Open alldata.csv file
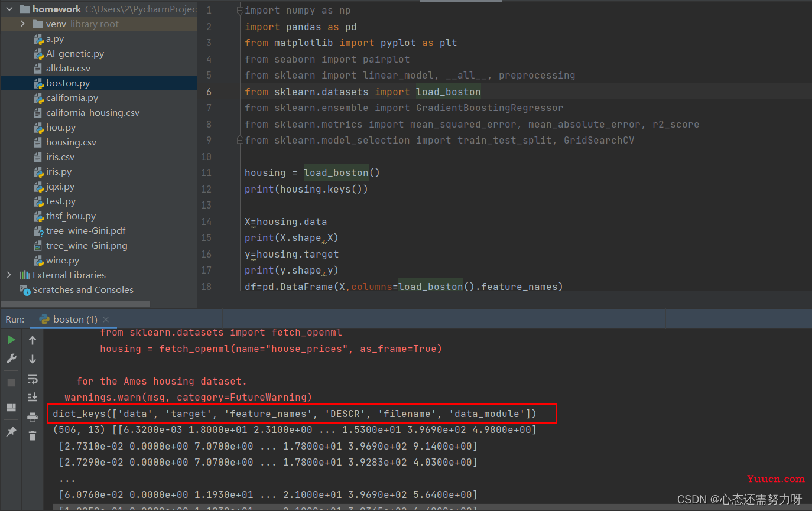Screen dimensions: 812x511 69,69
